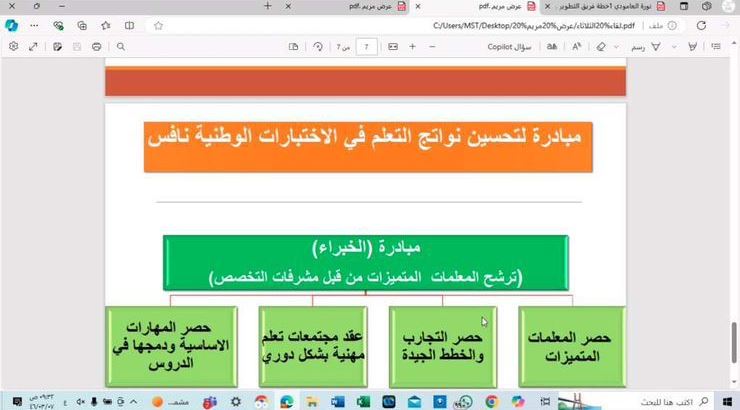Print the PDF using the printer icon

tap(96, 46)
